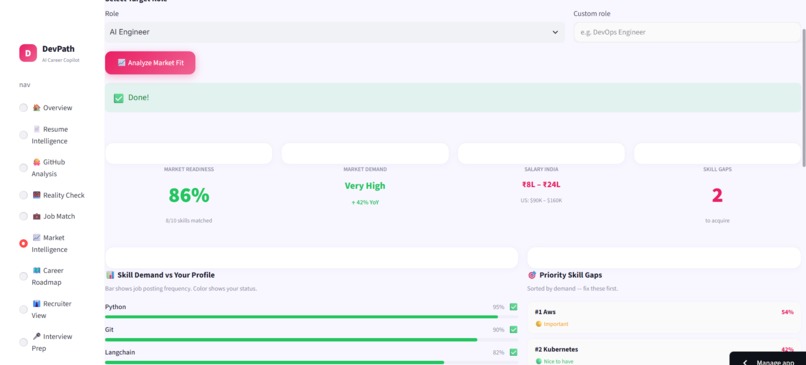
Task: Click the 86% market readiness value
Action: coord(189,195)
